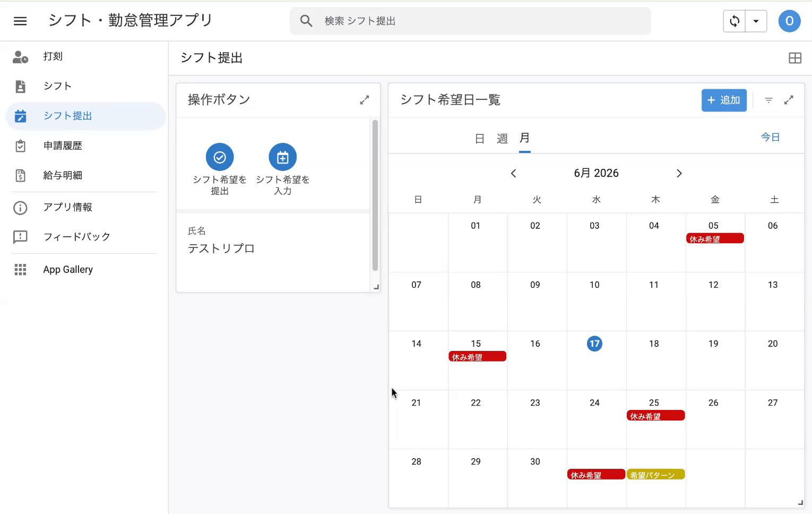Open the 休み希望 event on 15
The width and height of the screenshot is (812, 514).
click(478, 357)
